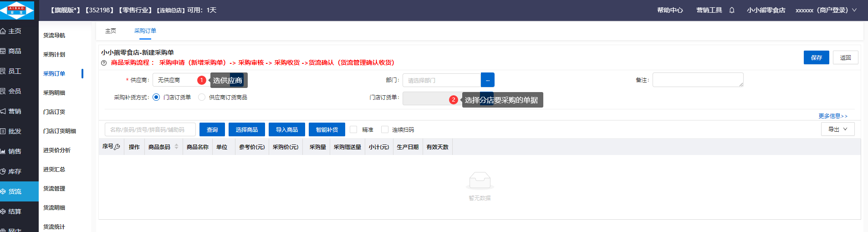Click the notification bell icon
The width and height of the screenshot is (868, 232).
pyautogui.click(x=731, y=10)
